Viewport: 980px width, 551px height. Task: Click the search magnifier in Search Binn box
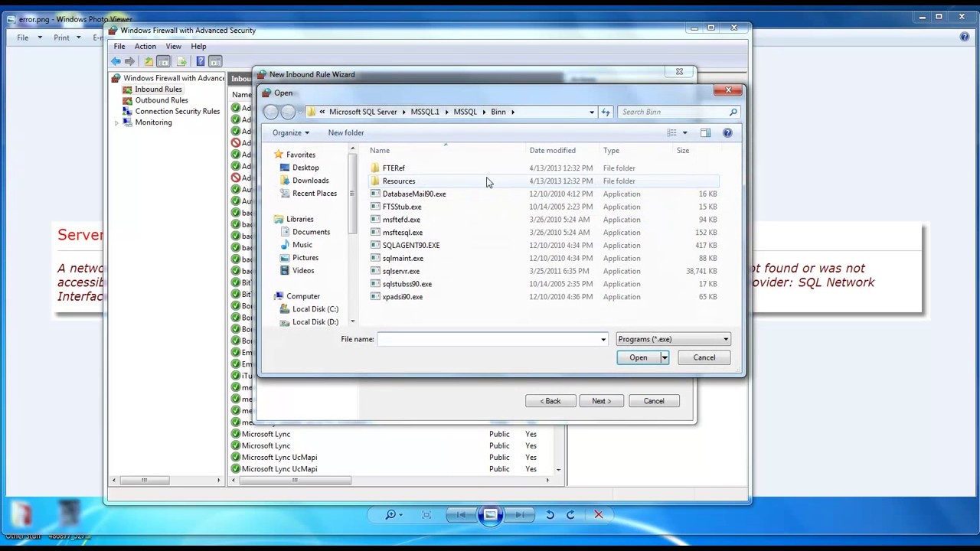click(733, 112)
